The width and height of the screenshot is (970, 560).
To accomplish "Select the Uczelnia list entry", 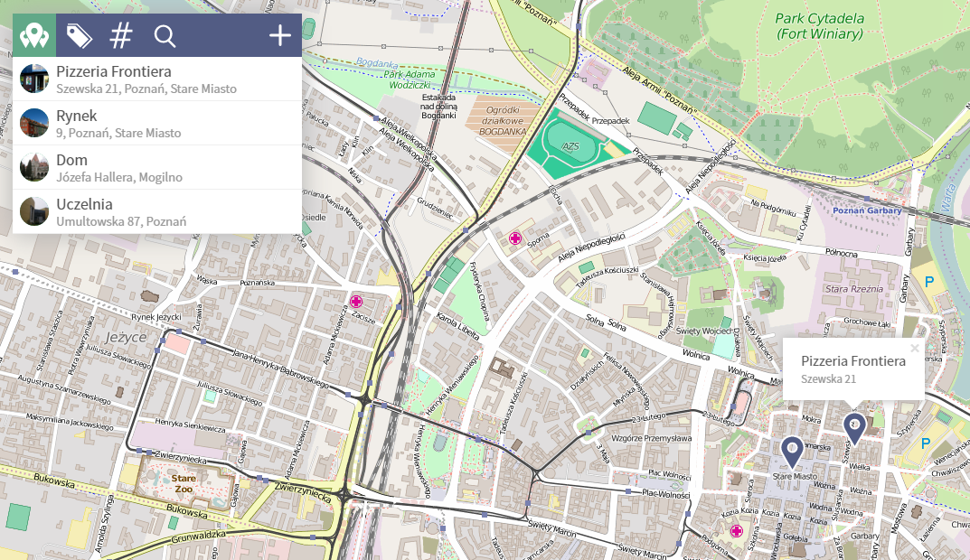I will click(157, 211).
